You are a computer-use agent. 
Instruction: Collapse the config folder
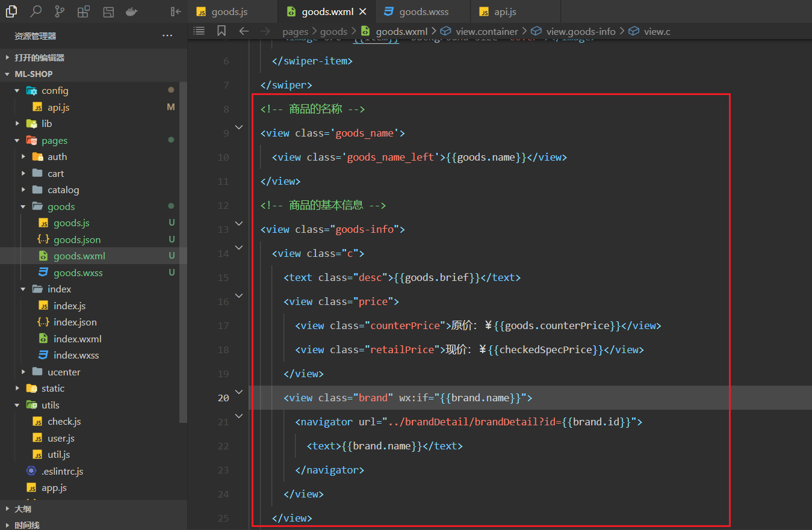point(17,91)
